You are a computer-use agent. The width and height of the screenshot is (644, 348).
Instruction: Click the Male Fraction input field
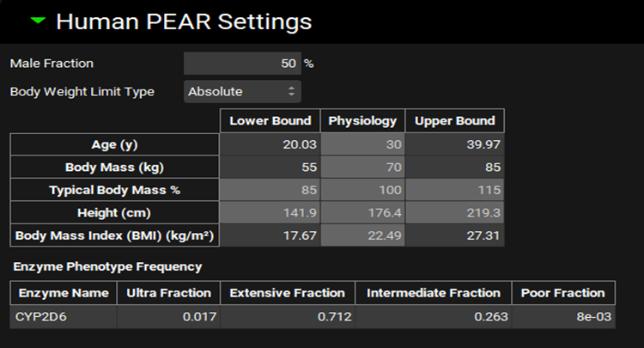pos(242,64)
